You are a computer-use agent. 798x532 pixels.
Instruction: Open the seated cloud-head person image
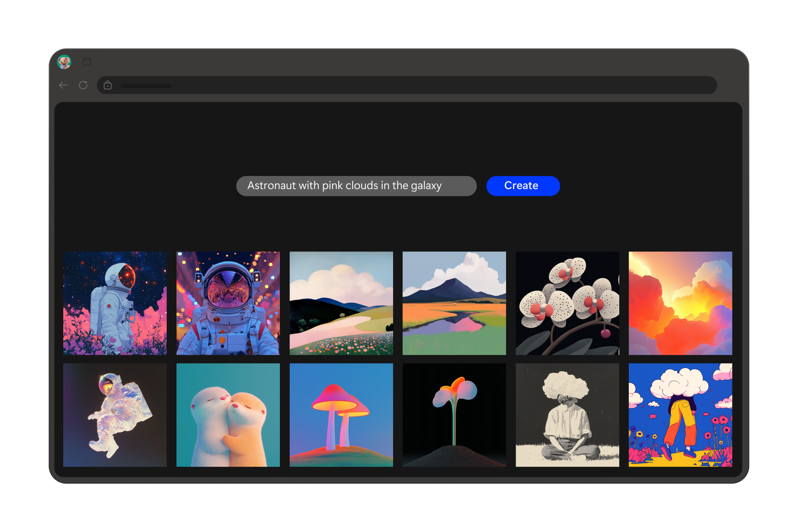[x=567, y=415]
